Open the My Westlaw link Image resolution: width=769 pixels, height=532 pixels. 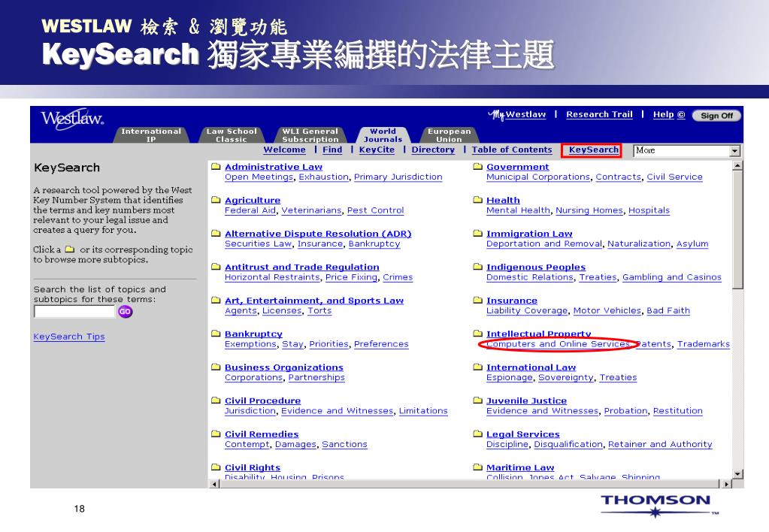point(517,115)
